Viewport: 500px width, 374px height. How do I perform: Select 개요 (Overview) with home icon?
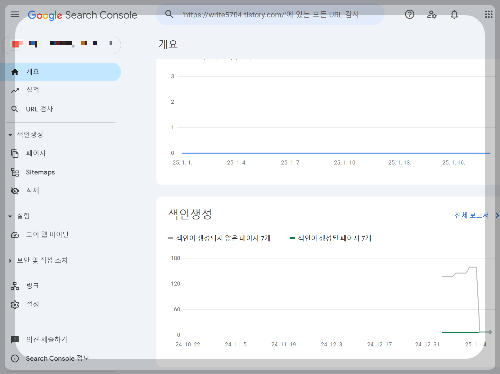pos(61,72)
